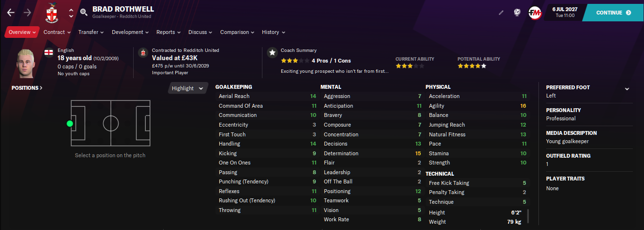This screenshot has height=230, width=644.
Task: Click the up/down player switcher arrows
Action: (71, 13)
